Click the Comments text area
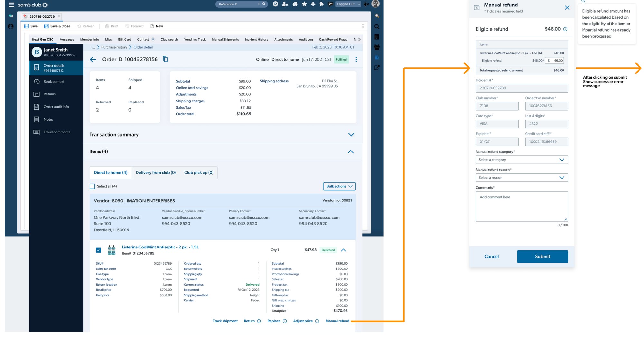This screenshot has height=341, width=644. tap(522, 207)
